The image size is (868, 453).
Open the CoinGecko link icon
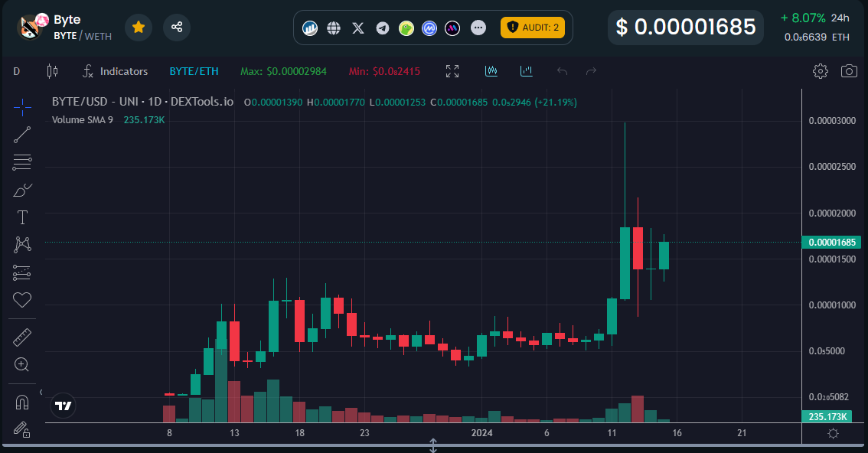coord(406,28)
